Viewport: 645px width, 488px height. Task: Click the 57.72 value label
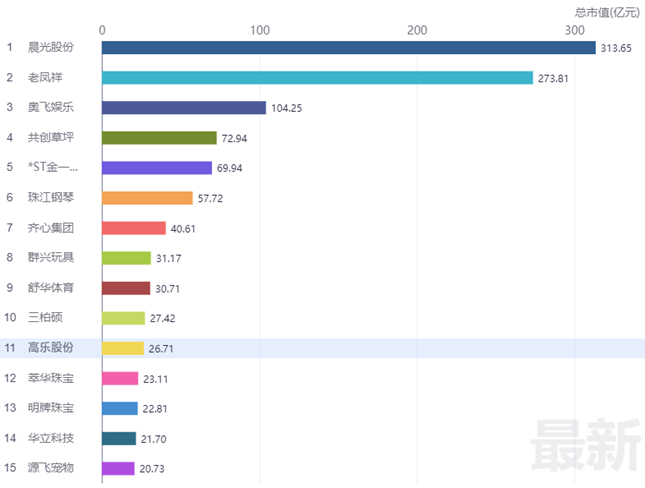[210, 198]
